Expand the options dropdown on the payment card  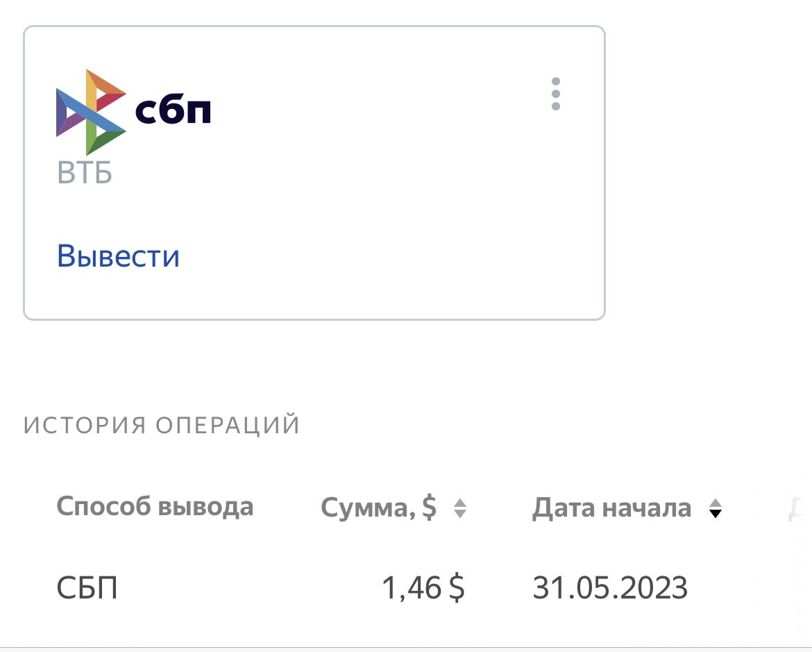tap(555, 94)
